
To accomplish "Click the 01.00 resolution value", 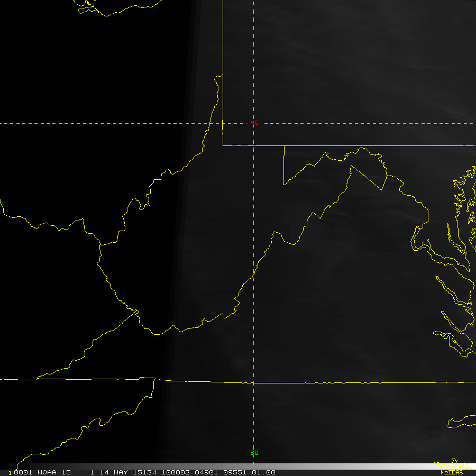I will [x=264, y=472].
